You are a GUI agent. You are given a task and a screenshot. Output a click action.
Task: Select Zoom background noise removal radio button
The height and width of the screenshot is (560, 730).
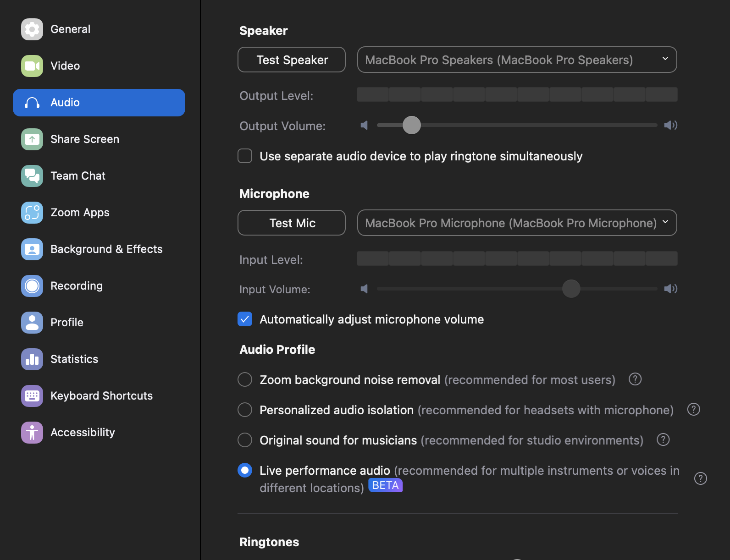(x=245, y=379)
